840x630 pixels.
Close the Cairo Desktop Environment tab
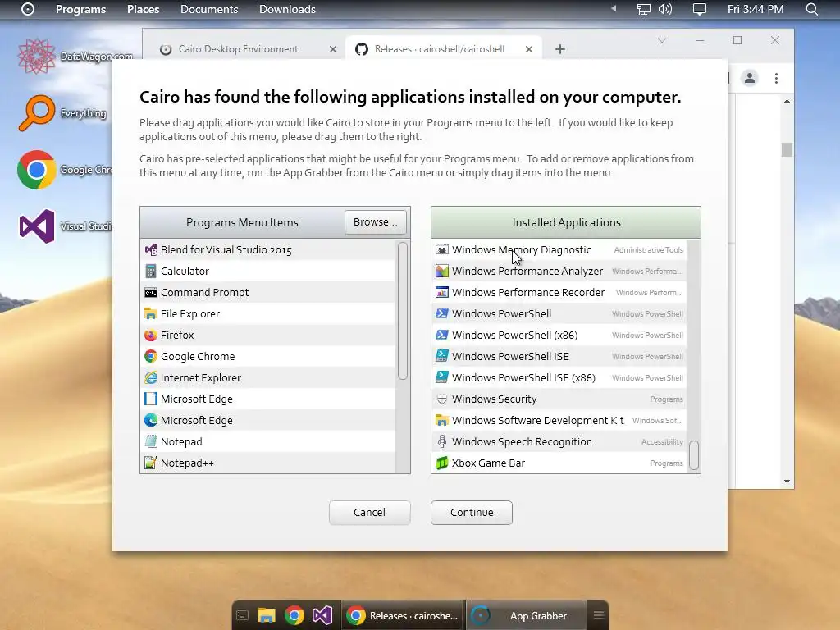coord(333,49)
